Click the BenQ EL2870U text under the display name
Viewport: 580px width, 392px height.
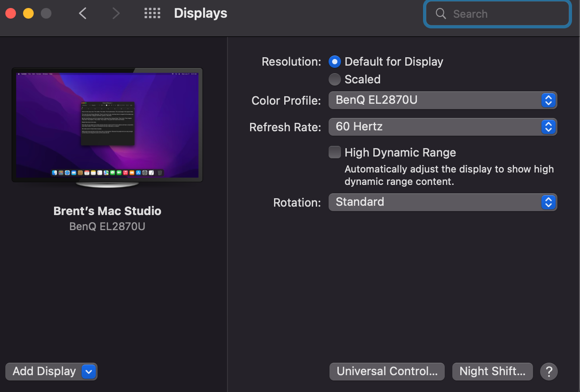(x=107, y=227)
